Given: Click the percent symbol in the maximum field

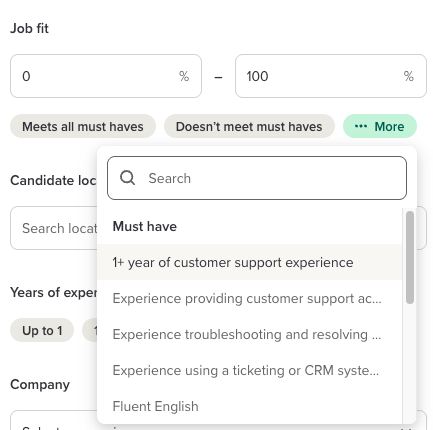Looking at the screenshot, I should tap(409, 76).
